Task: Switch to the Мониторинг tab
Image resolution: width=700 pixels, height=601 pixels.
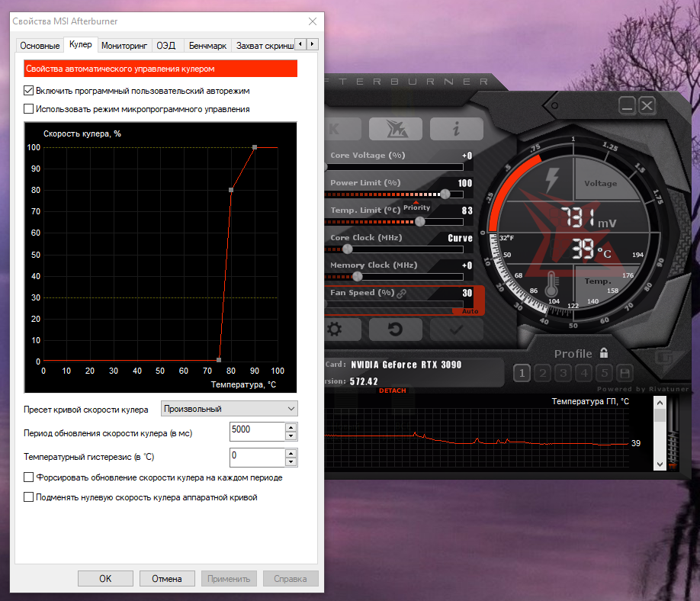Action: click(124, 46)
